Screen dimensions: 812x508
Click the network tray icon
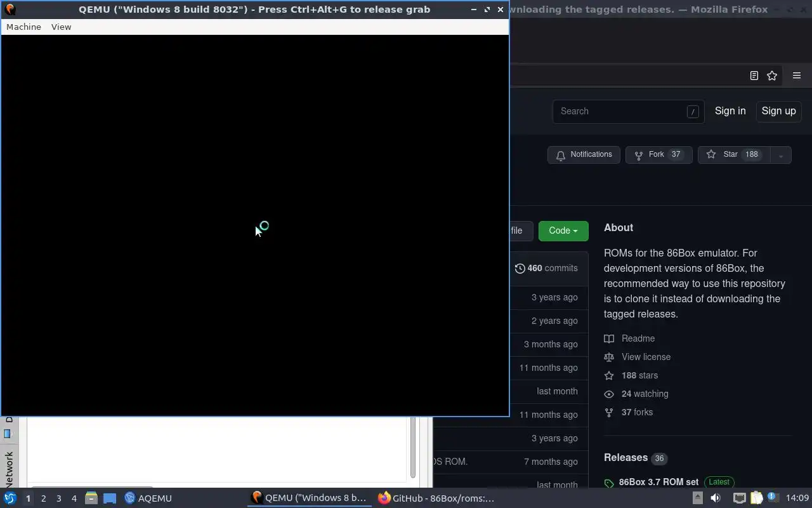tap(740, 498)
